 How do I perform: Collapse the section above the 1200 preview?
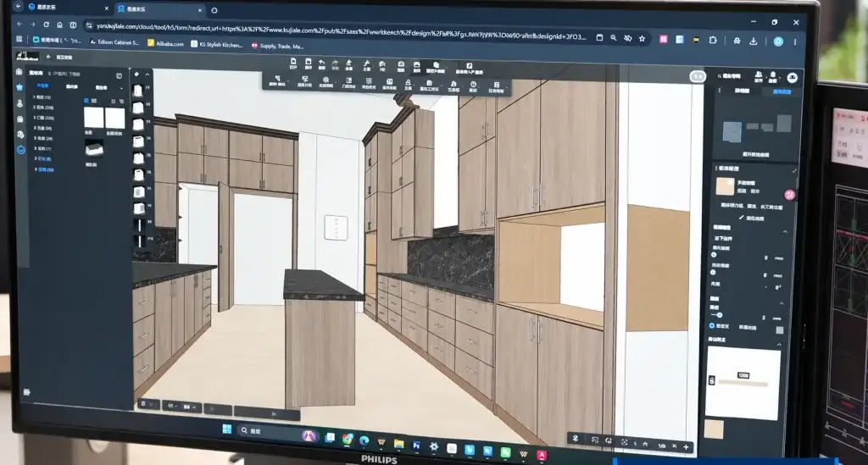pos(779,345)
